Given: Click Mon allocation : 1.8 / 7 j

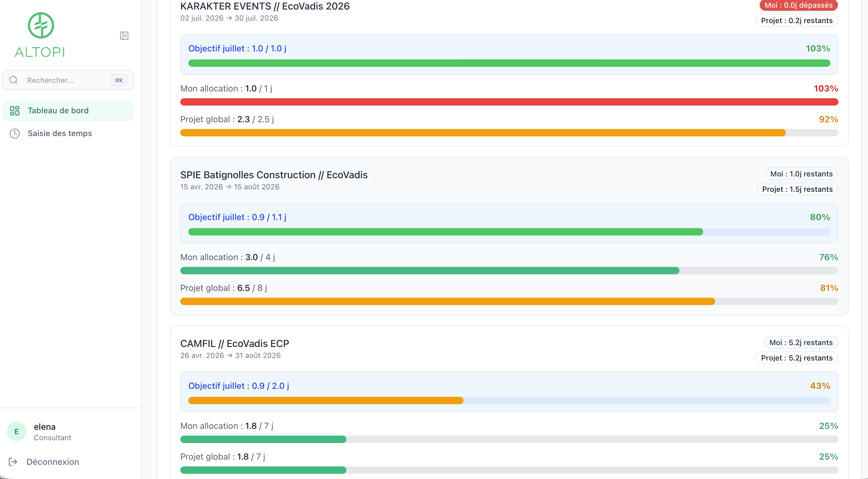Looking at the screenshot, I should coord(227,426).
